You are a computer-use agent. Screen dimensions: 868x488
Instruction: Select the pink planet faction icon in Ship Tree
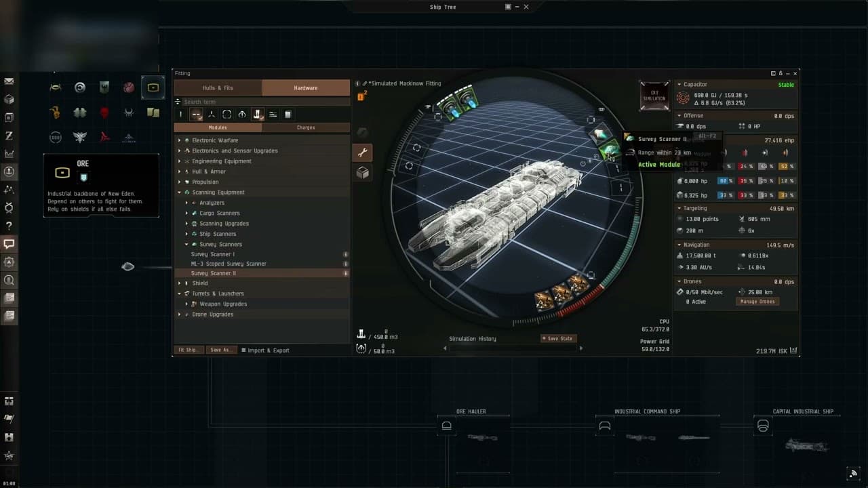[x=128, y=87]
